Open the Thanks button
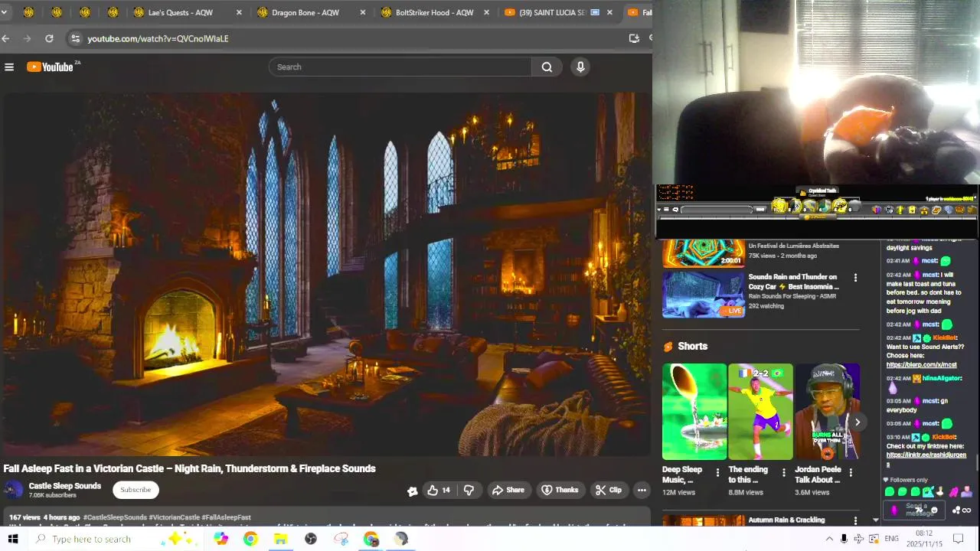Image resolution: width=980 pixels, height=551 pixels. (560, 490)
